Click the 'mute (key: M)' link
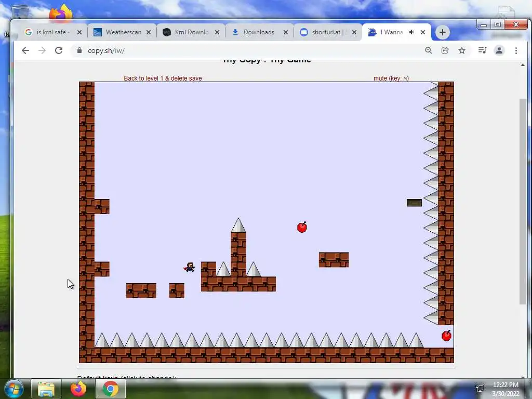The width and height of the screenshot is (532, 399). pyautogui.click(x=391, y=78)
